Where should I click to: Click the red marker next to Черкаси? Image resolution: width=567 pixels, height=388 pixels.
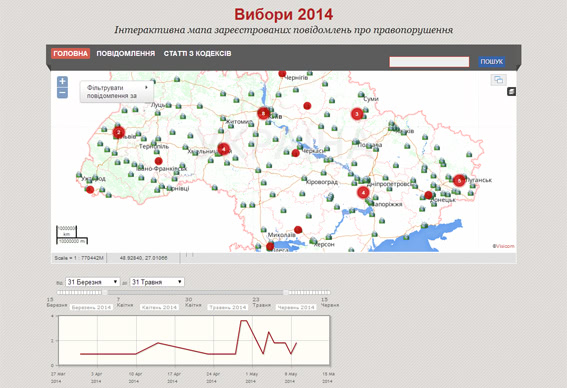(295, 153)
